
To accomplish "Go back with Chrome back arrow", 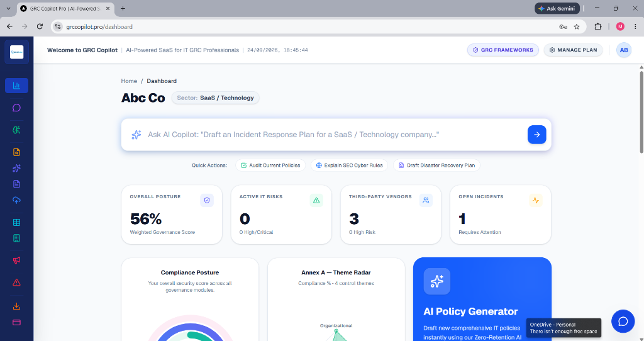I will coord(10,26).
